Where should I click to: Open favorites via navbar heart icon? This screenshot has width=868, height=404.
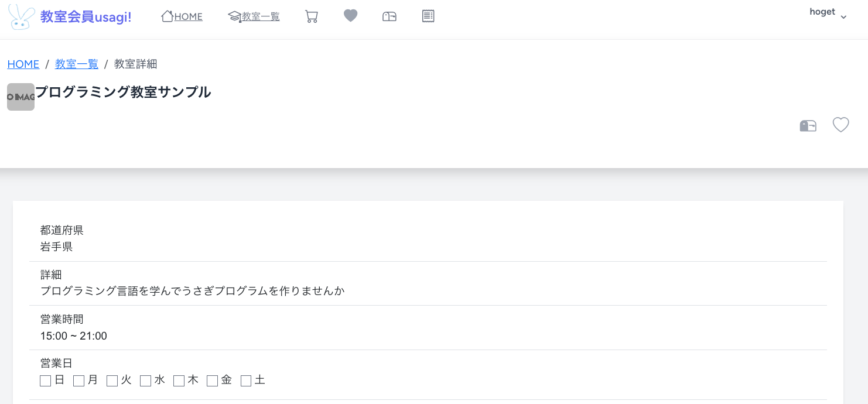pos(350,16)
